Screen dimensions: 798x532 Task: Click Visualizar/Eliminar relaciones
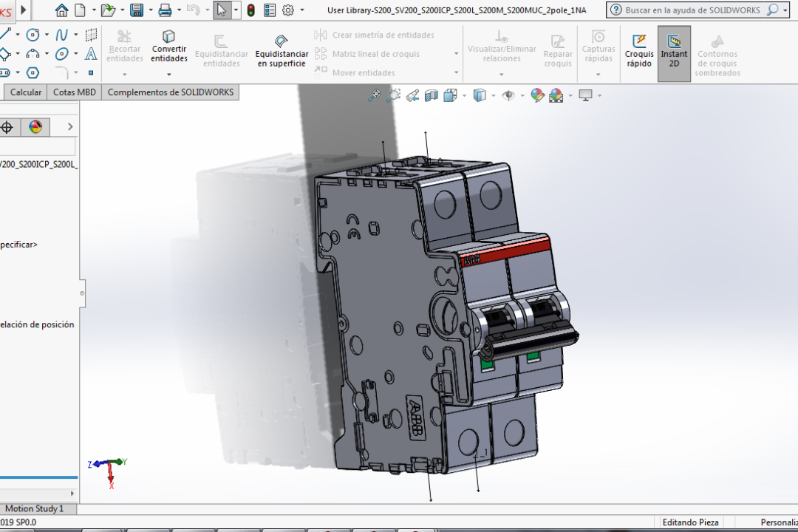coord(502,47)
